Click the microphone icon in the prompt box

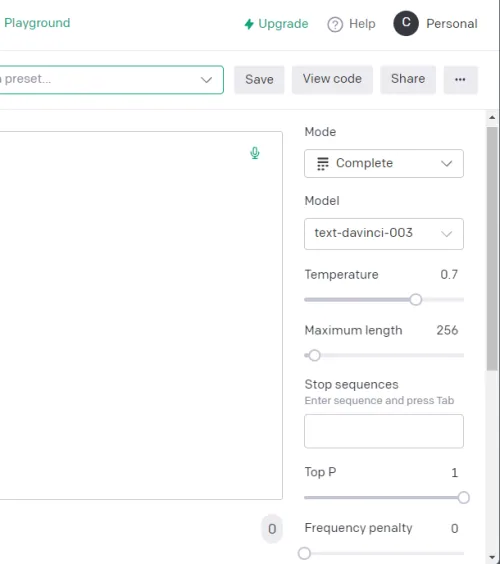pos(255,153)
